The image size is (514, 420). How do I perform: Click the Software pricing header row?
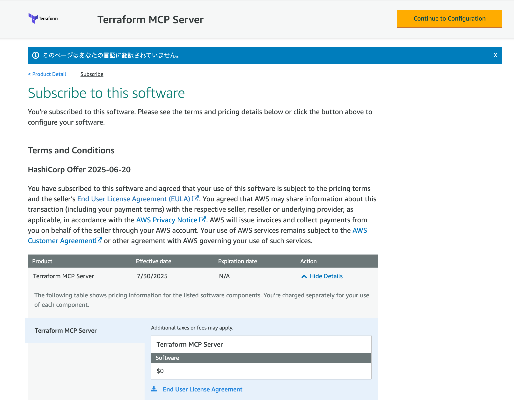(261, 358)
